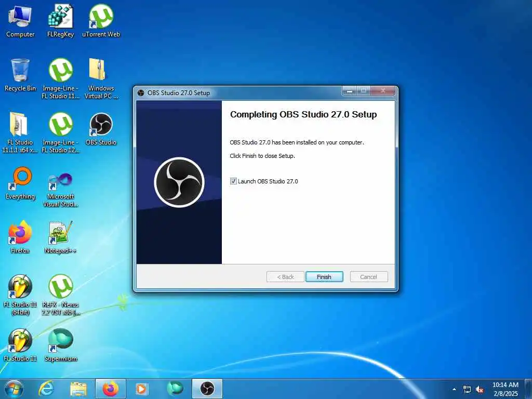532x399 pixels.
Task: Open Windows Explorer from the taskbar
Action: click(x=78, y=389)
